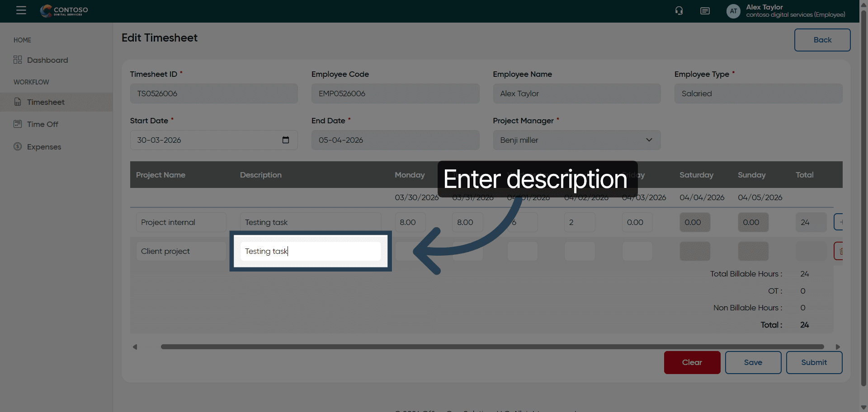Save the timesheet
This screenshot has height=412, width=868.
tap(753, 362)
